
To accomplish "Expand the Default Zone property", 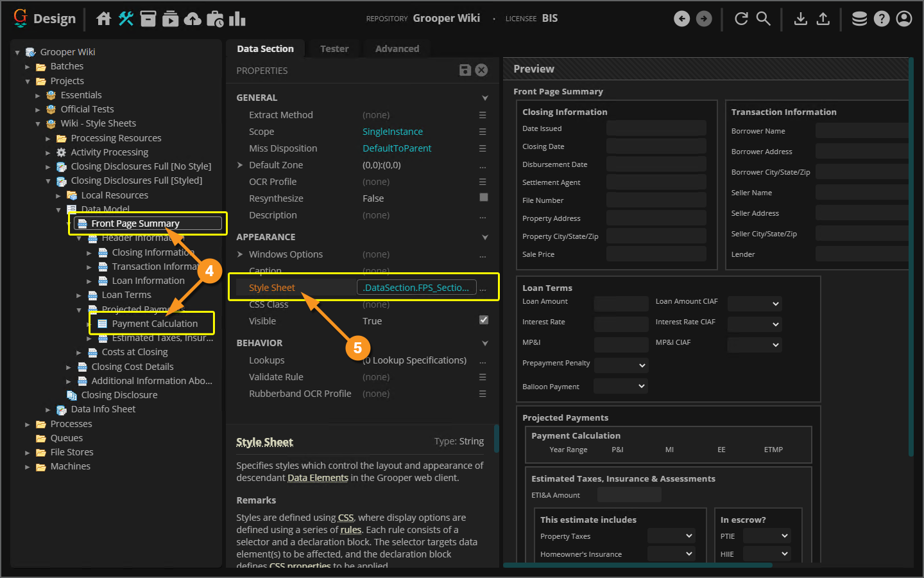I will point(240,165).
